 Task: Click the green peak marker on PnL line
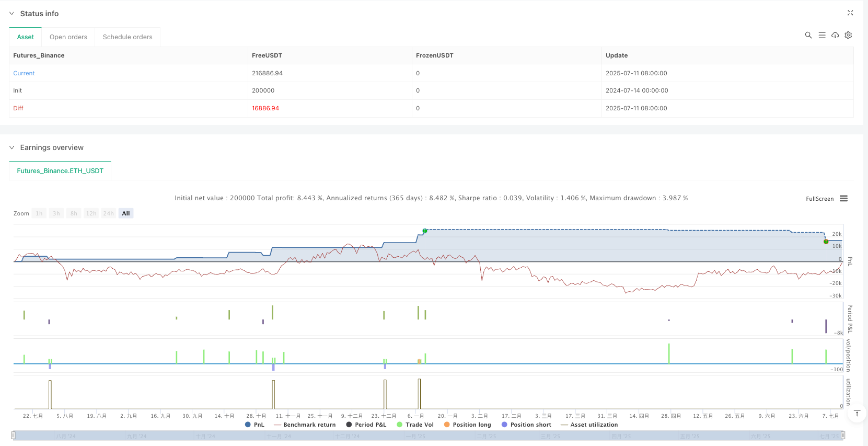(x=425, y=231)
